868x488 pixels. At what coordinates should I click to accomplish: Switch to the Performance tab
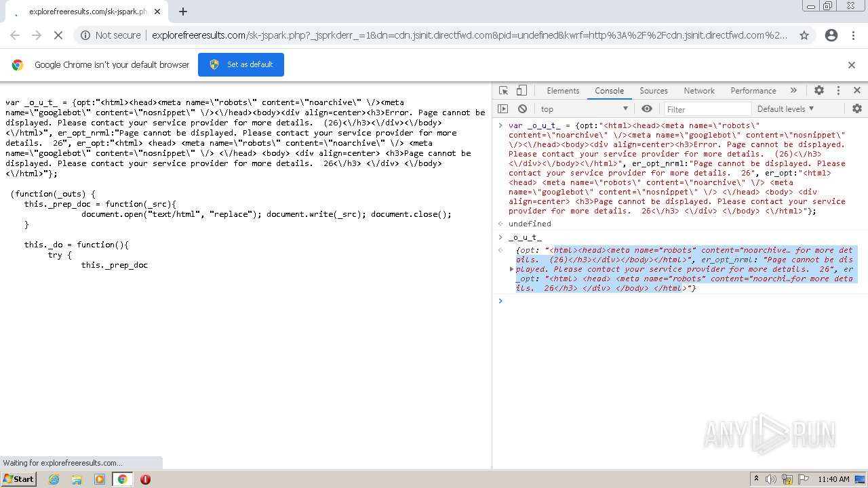click(753, 90)
